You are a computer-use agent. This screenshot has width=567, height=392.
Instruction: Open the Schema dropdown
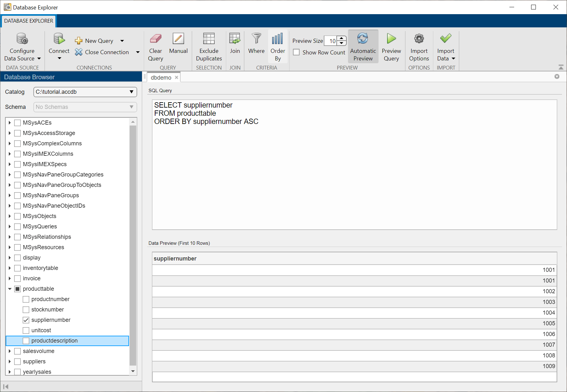(x=85, y=107)
